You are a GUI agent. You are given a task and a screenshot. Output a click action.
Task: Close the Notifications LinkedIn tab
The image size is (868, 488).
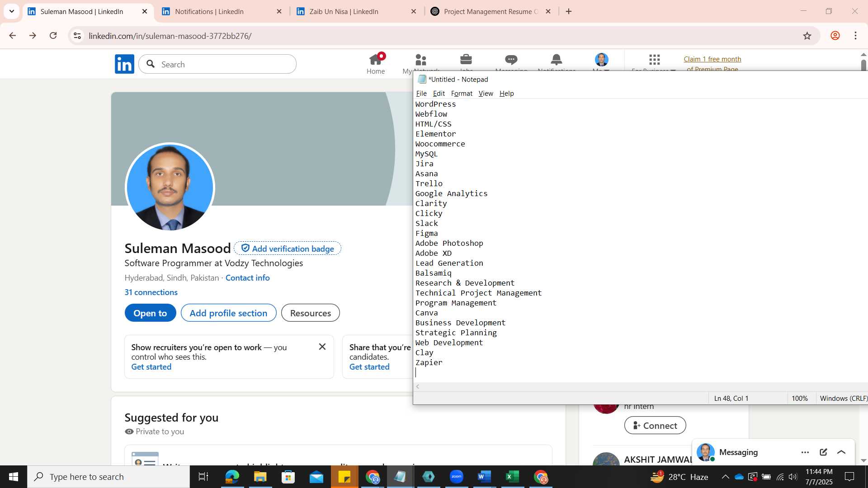(279, 11)
